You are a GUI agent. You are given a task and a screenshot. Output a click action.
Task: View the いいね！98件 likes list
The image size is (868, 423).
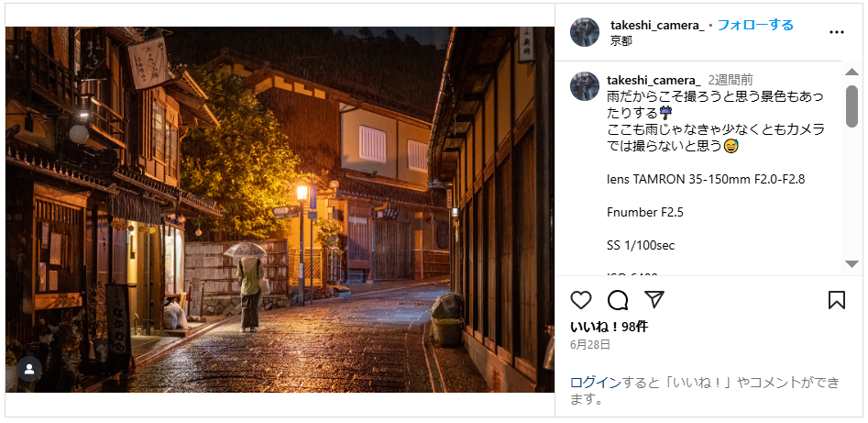coord(609,327)
